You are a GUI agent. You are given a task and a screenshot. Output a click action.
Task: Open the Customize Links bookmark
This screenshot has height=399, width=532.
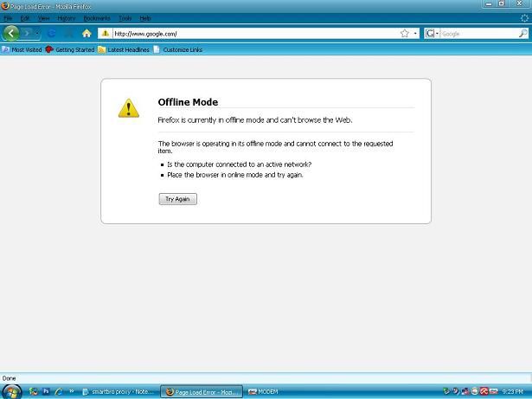click(x=178, y=49)
